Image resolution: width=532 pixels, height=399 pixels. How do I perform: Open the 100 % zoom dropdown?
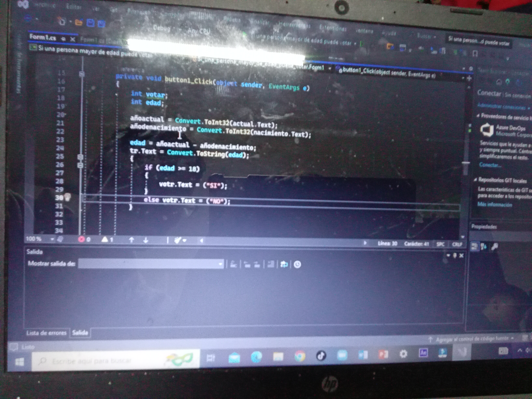(52, 239)
